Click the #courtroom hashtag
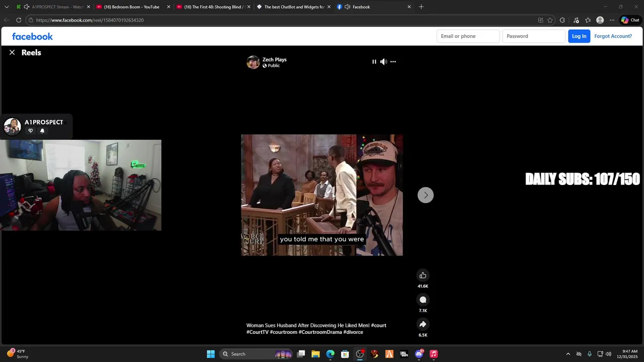 coord(283,332)
